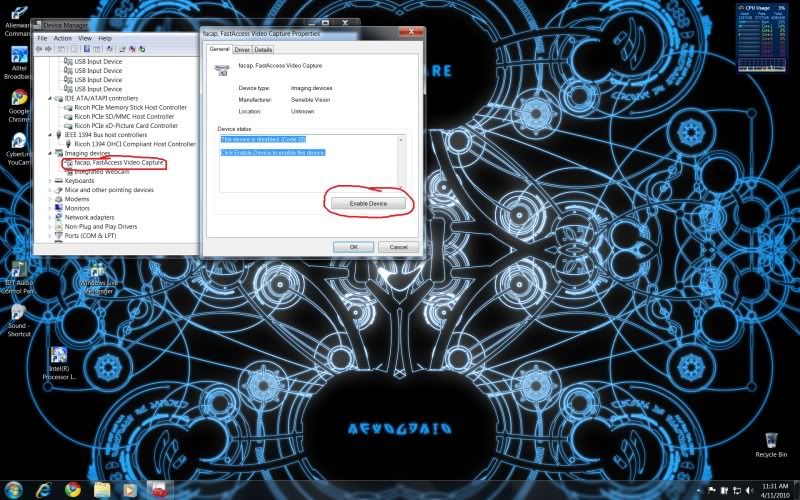Screen dimensions: 800x500
Task: Expand the Keyboards category
Action: [x=50, y=181]
